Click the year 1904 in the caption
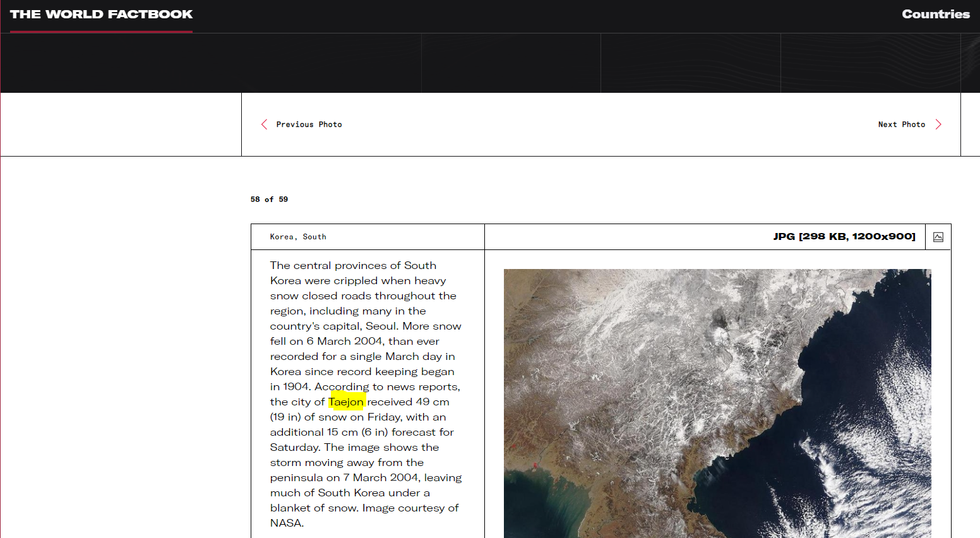The image size is (980, 538). pyautogui.click(x=296, y=386)
